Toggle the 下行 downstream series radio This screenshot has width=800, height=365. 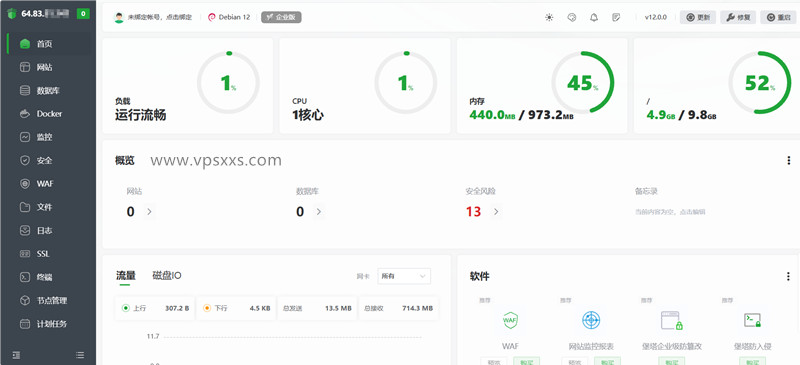tap(207, 308)
